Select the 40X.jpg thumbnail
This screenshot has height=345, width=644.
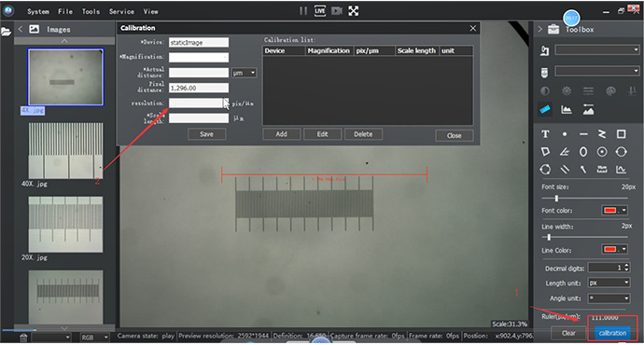65,150
